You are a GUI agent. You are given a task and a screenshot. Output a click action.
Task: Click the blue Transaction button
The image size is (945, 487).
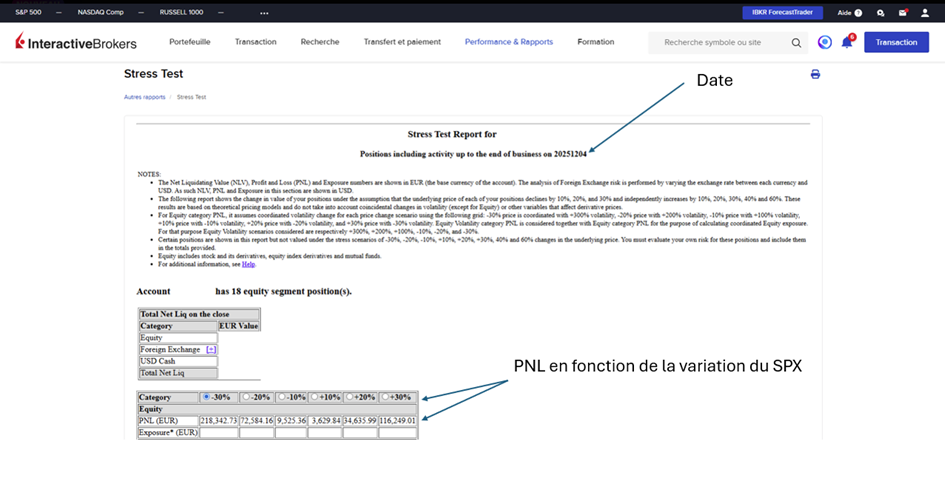[896, 42]
